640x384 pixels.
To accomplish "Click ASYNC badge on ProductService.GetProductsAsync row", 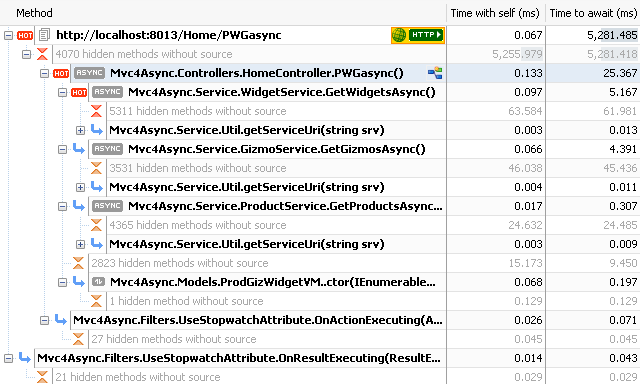I will click(x=107, y=206).
